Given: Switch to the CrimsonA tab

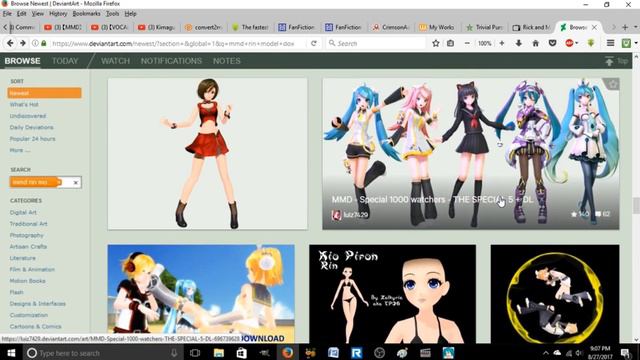Looking at the screenshot, I should 391,27.
